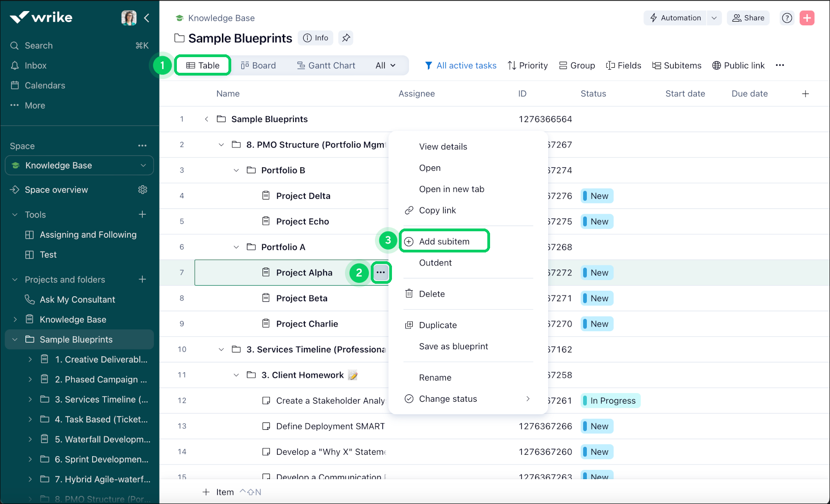
Task: Switch to the Gantt Chart tab
Action: [x=326, y=65]
